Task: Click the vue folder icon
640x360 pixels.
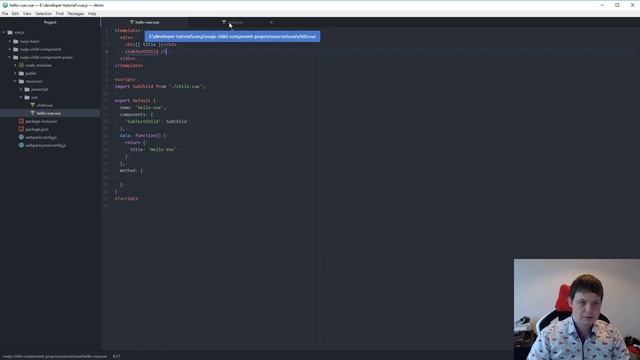Action: [27, 97]
